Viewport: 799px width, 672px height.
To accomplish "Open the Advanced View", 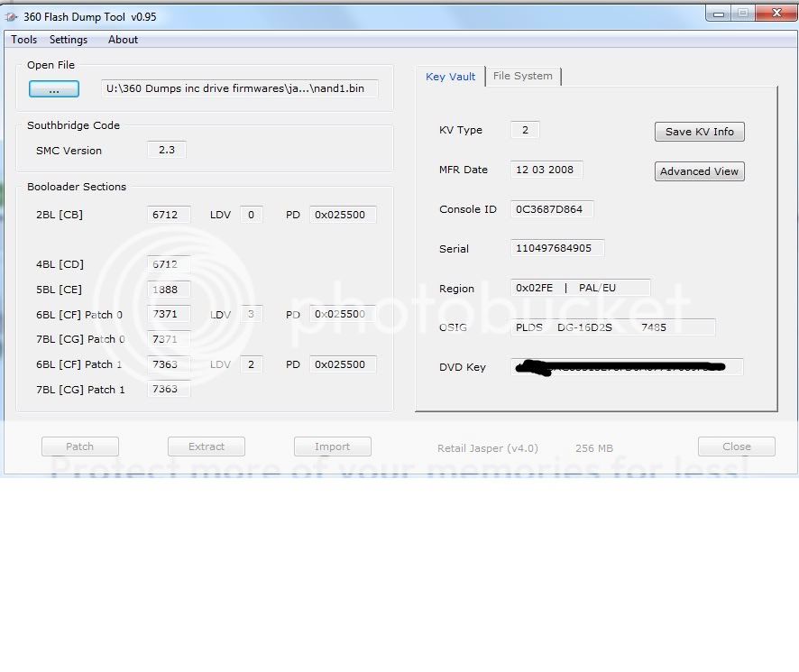I will pyautogui.click(x=699, y=171).
